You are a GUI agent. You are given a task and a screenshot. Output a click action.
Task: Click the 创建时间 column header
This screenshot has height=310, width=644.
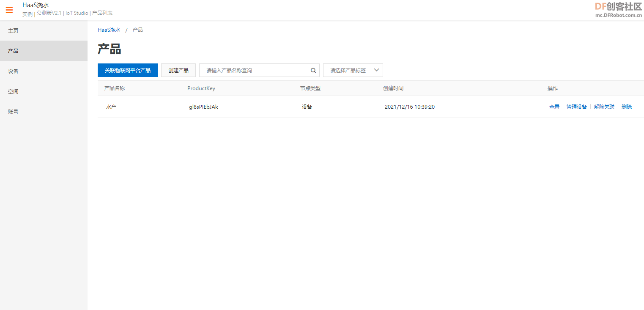click(393, 88)
